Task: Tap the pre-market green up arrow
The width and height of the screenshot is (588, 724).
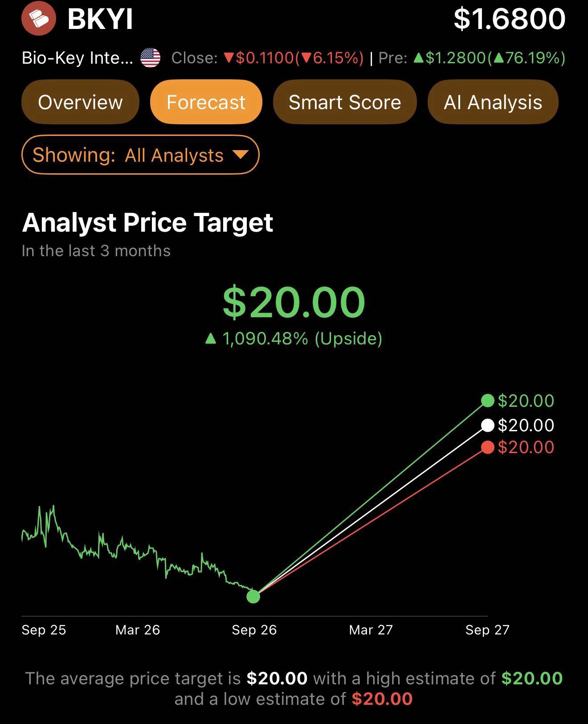Action: (x=418, y=58)
